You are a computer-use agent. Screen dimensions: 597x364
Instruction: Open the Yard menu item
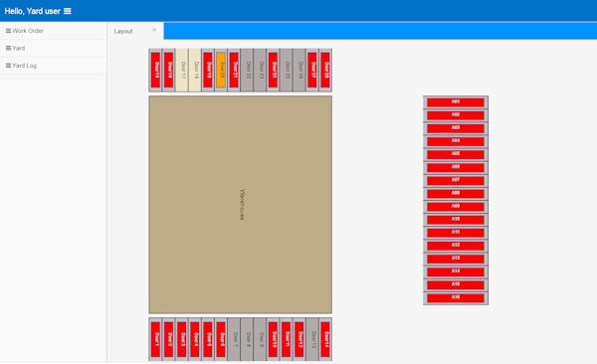coord(54,49)
